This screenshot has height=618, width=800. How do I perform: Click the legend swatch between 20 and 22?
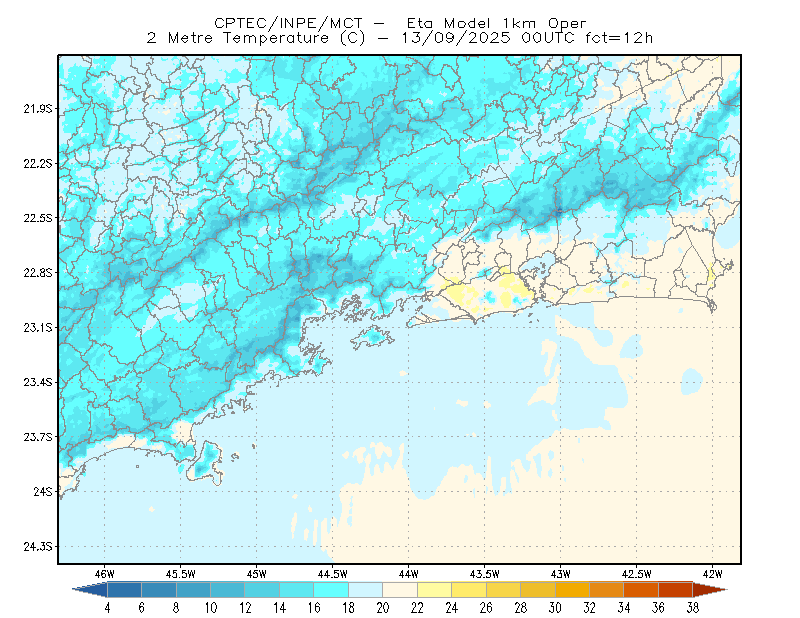point(400,589)
